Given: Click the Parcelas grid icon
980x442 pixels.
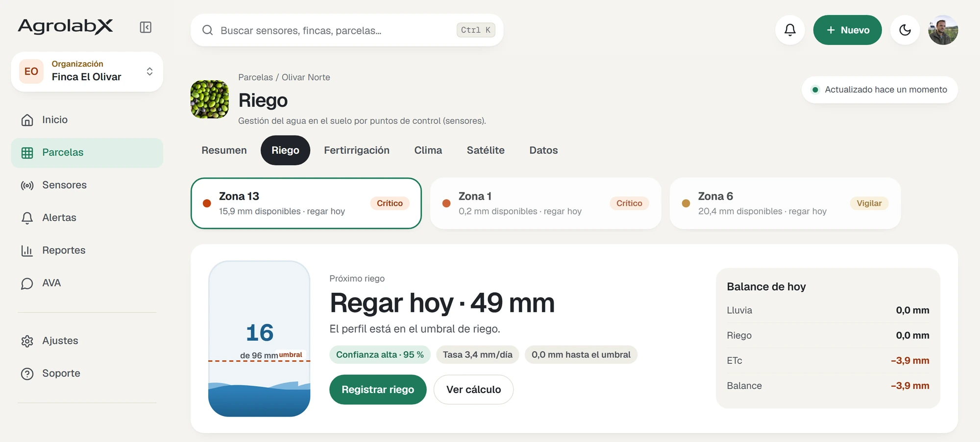Looking at the screenshot, I should (27, 153).
